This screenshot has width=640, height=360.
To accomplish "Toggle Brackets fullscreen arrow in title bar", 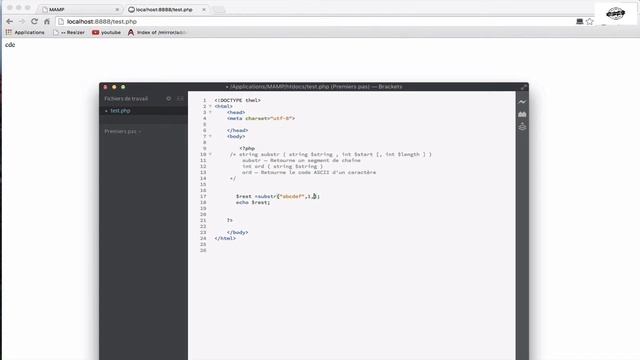I will click(523, 87).
